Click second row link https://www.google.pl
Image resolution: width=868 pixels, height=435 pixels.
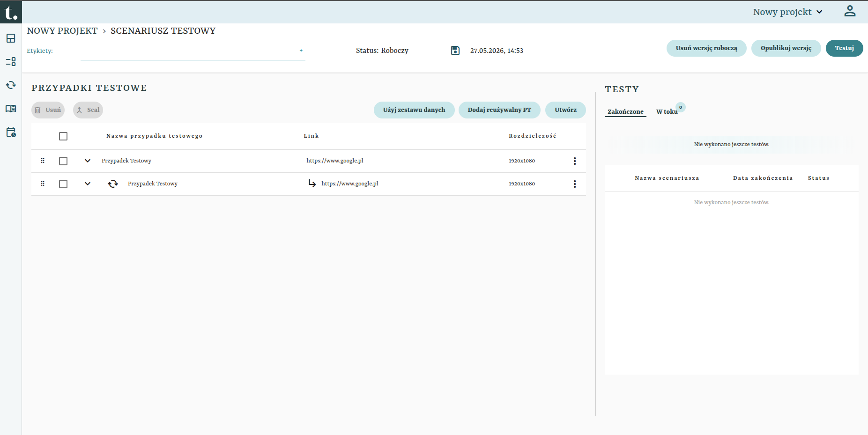pos(350,184)
